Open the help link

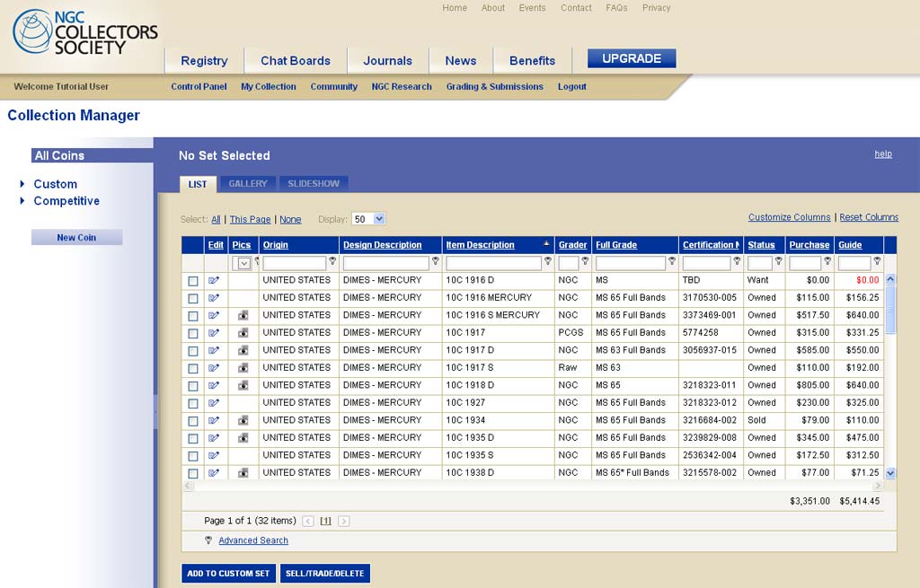tap(883, 154)
